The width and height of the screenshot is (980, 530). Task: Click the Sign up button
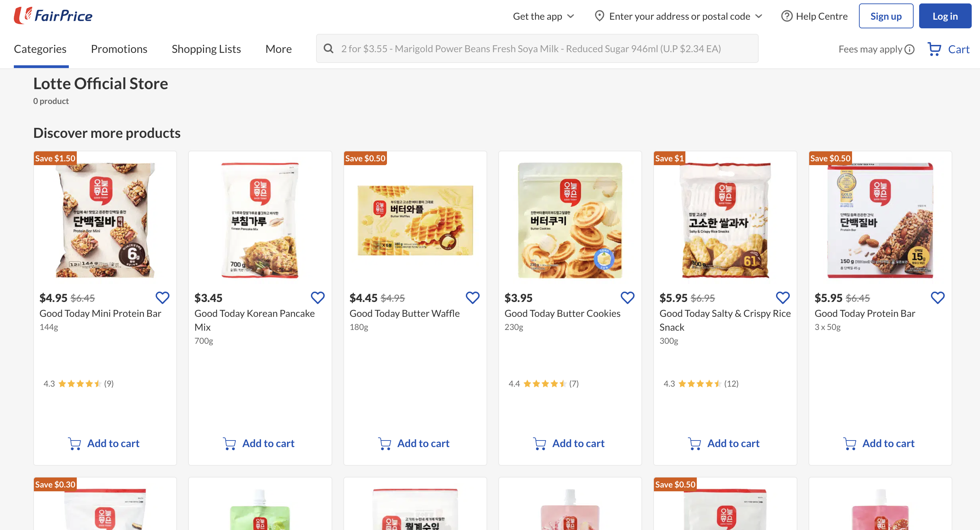886,16
